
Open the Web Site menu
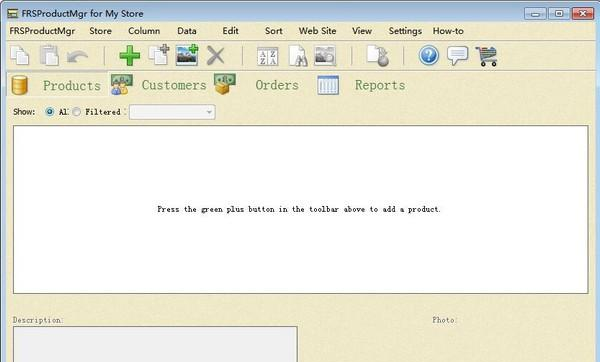coord(318,31)
